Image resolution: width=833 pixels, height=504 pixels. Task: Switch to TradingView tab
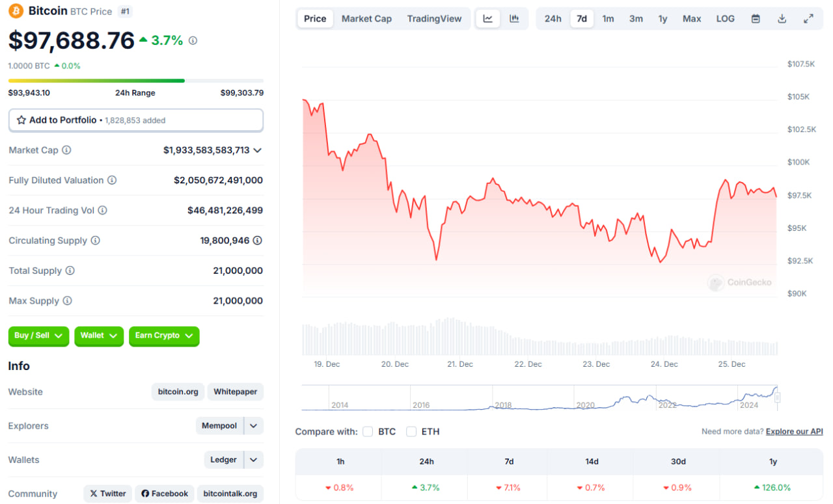pyautogui.click(x=434, y=19)
